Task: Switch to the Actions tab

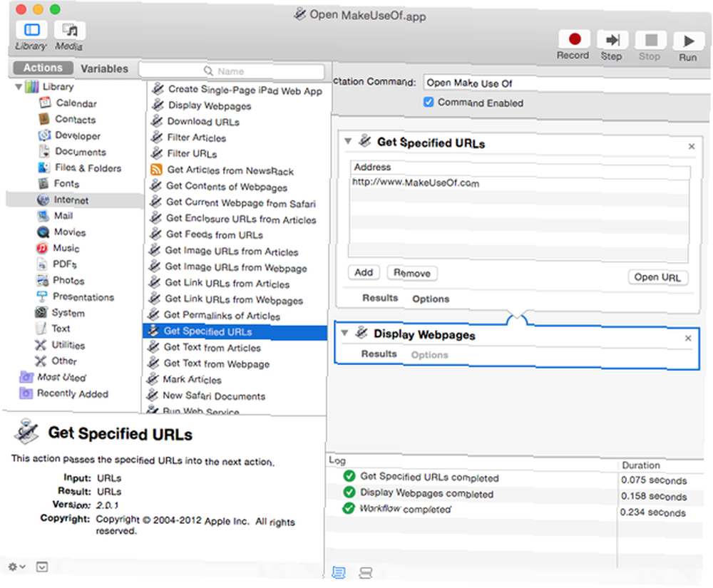Action: coord(43,68)
